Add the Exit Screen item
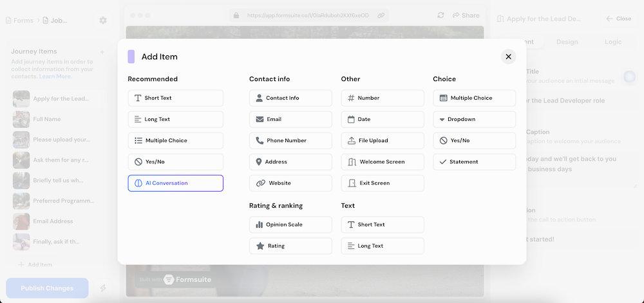 383,183
